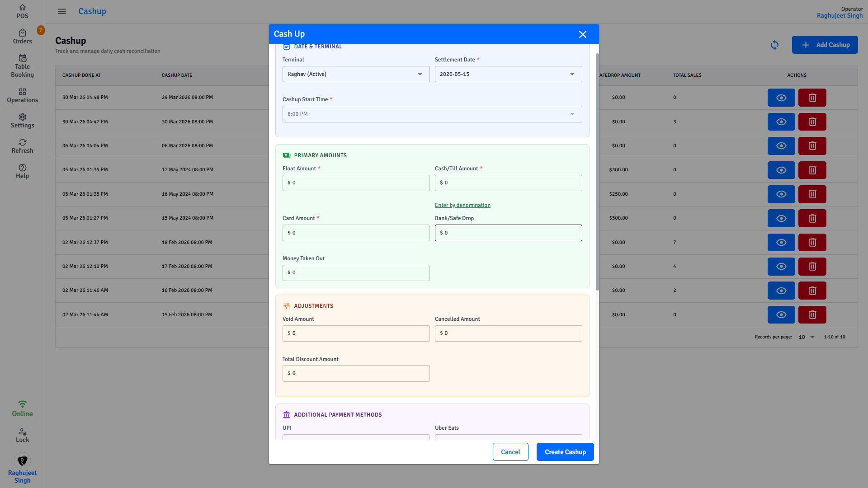Open the Settlement Date dropdown
The width and height of the screenshot is (868, 488).
tap(508, 74)
